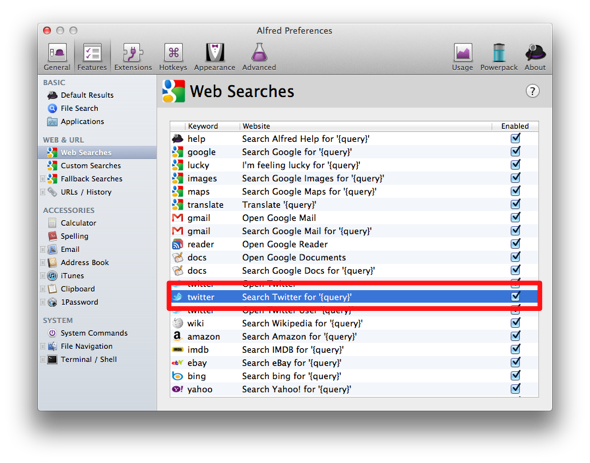
Task: Toggle the wiki search checkbox
Action: coord(515,323)
